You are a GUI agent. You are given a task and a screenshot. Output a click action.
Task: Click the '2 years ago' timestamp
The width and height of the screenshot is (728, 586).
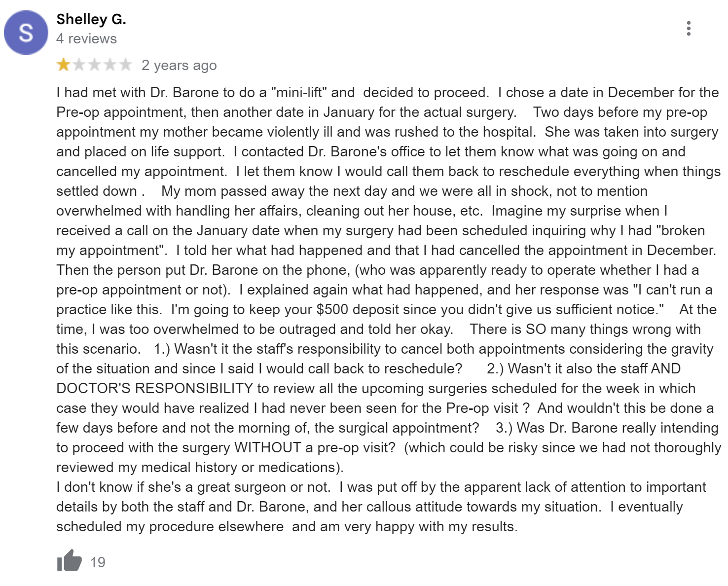(179, 65)
